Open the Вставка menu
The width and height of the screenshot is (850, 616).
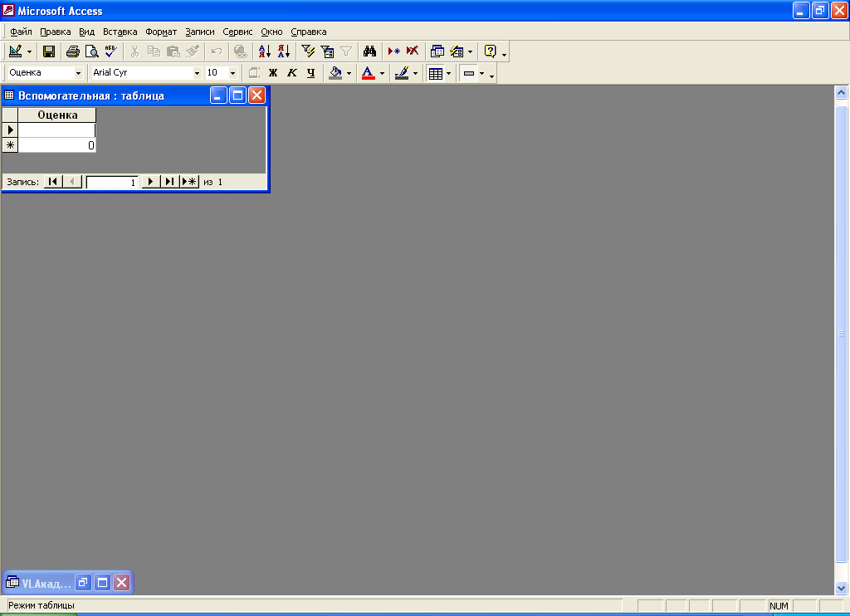click(x=120, y=32)
